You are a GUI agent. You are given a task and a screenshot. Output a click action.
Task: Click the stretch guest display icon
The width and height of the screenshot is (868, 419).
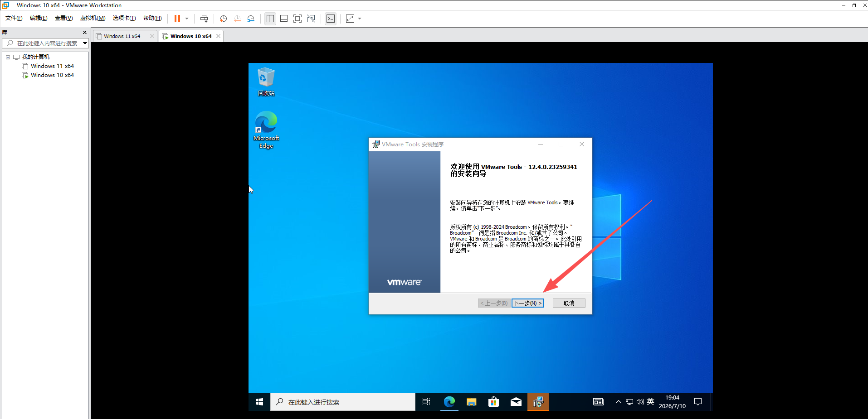point(350,19)
